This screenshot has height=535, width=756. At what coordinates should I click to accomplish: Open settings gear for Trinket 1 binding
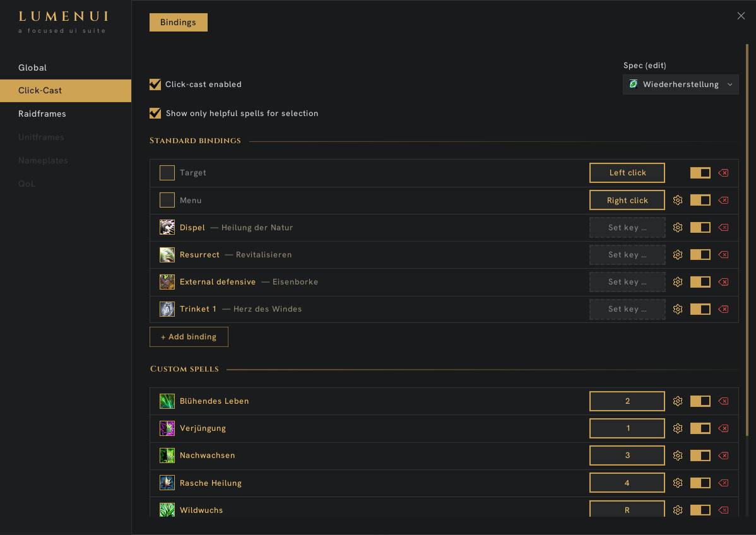677,309
